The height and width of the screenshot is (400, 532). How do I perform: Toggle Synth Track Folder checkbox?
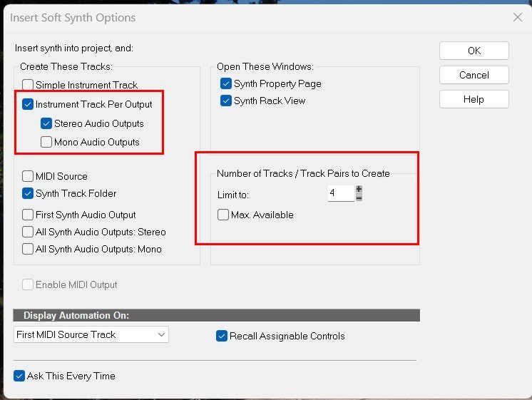click(x=29, y=193)
